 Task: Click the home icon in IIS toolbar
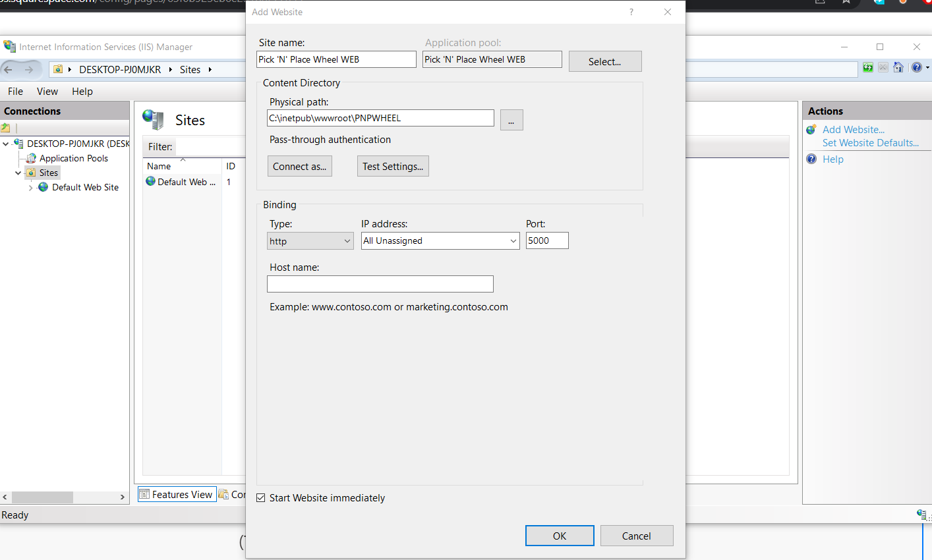pyautogui.click(x=898, y=68)
